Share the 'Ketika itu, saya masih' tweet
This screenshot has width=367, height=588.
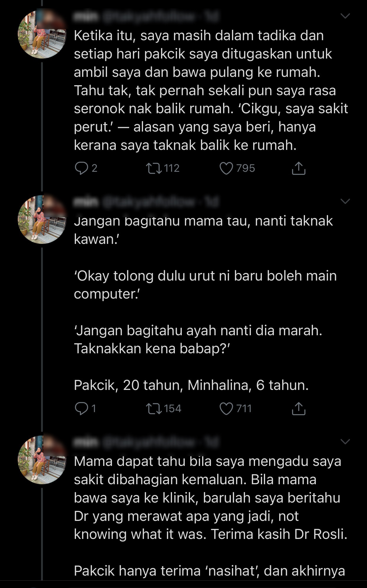(x=298, y=168)
